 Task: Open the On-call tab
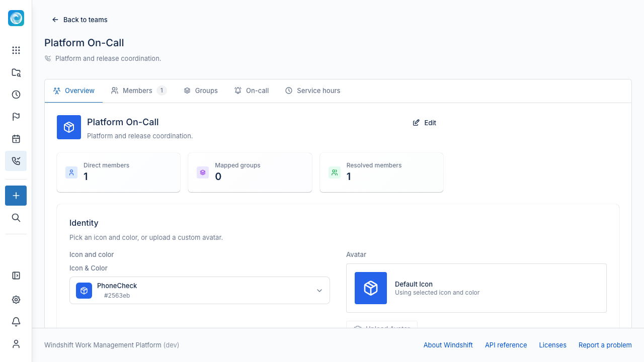[x=251, y=90]
